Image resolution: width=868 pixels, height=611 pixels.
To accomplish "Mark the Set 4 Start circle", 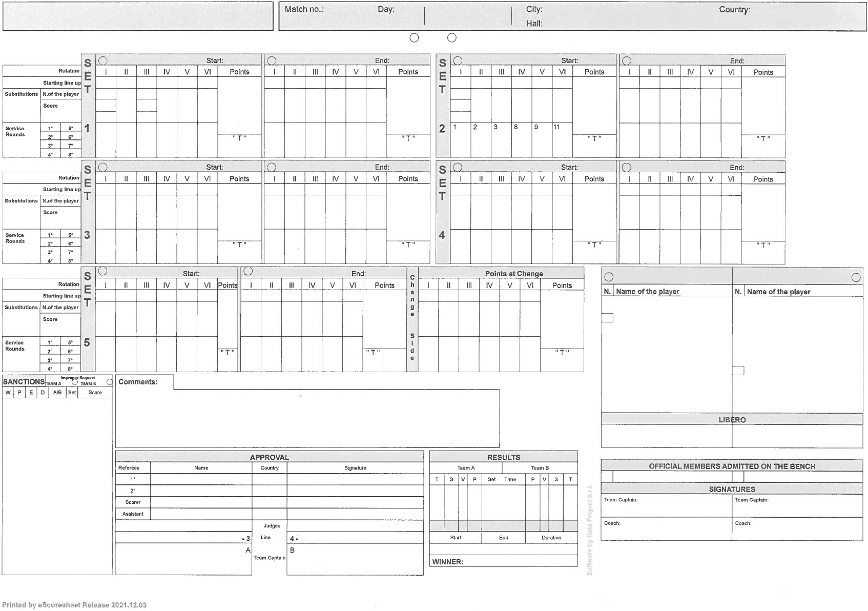I will click(458, 167).
